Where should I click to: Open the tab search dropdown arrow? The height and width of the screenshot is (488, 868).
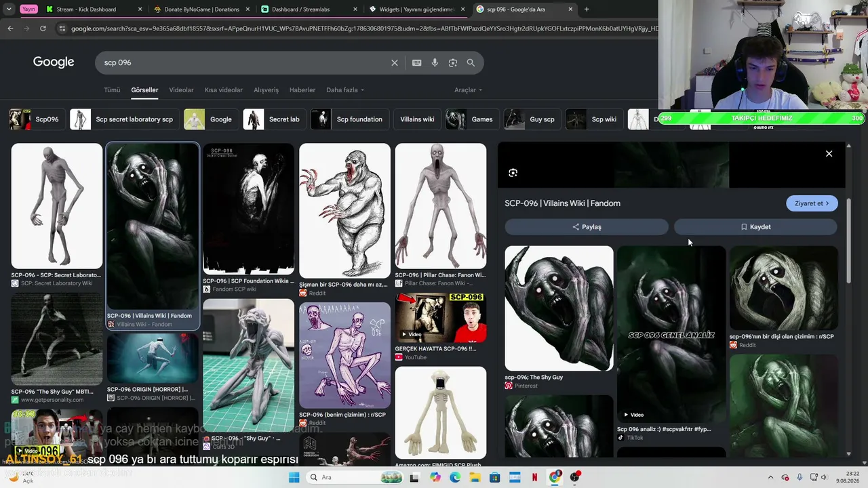point(9,9)
